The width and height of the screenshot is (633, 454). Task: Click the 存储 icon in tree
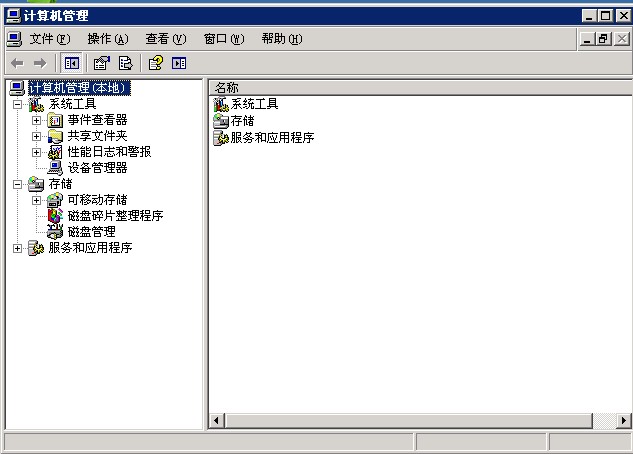(36, 184)
